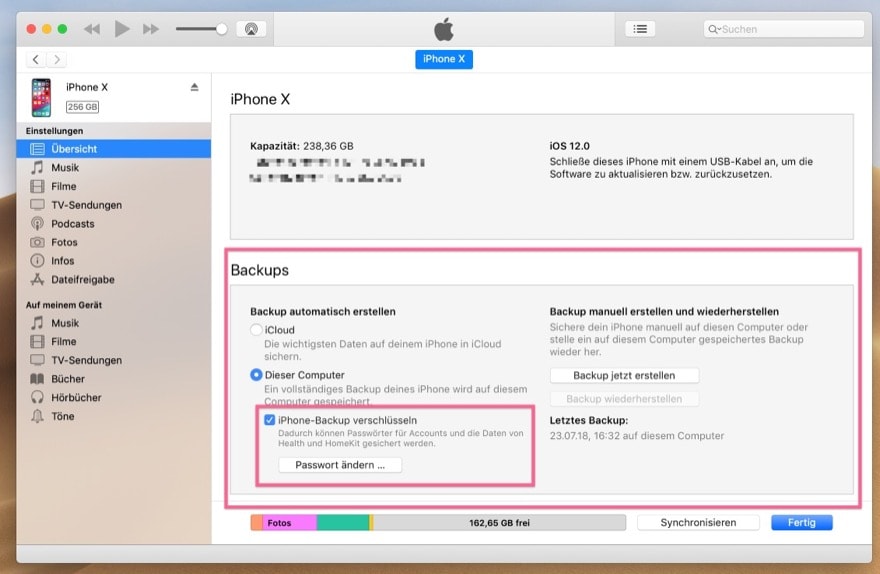The width and height of the screenshot is (880, 574).
Task: Open Dateifreigabe in the sidebar
Action: (x=114, y=279)
